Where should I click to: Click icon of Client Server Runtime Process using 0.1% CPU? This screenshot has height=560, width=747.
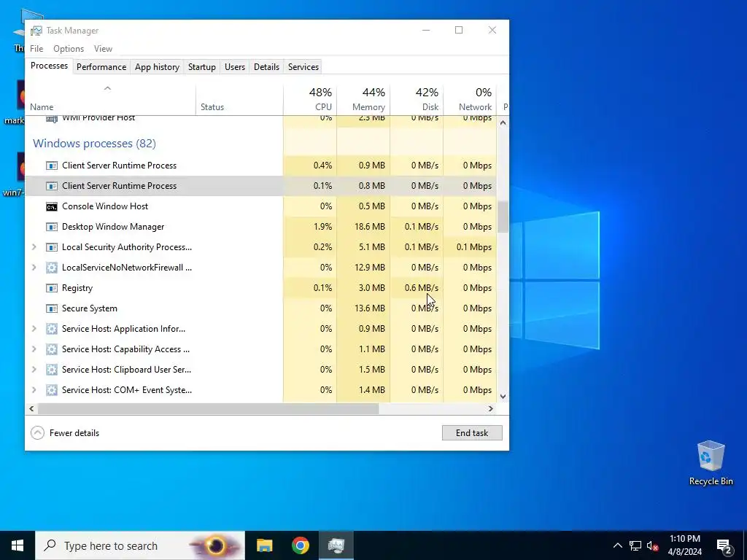click(x=52, y=186)
